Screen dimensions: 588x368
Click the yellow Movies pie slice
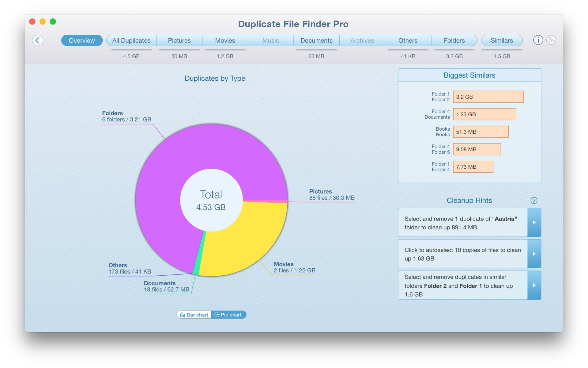(245, 239)
